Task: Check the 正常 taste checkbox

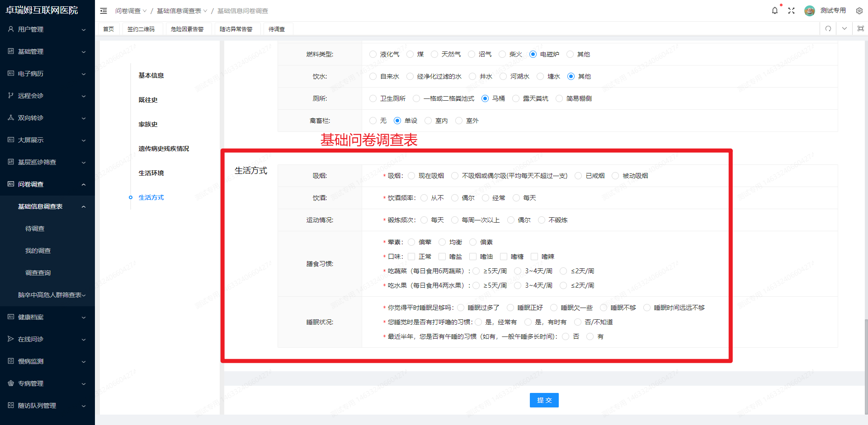Action: pyautogui.click(x=411, y=257)
